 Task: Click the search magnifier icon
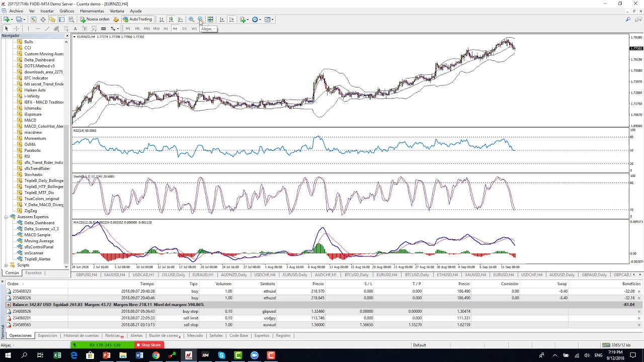(628, 20)
